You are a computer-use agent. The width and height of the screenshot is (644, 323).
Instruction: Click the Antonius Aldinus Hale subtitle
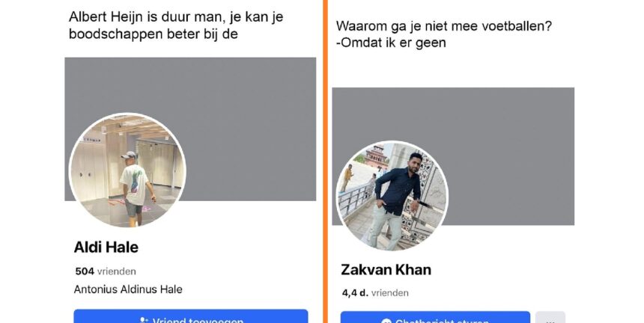click(x=128, y=289)
